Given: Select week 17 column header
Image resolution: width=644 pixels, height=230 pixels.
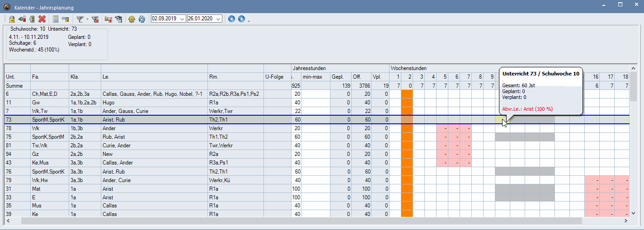Looking at the screenshot, I should pos(607,77).
